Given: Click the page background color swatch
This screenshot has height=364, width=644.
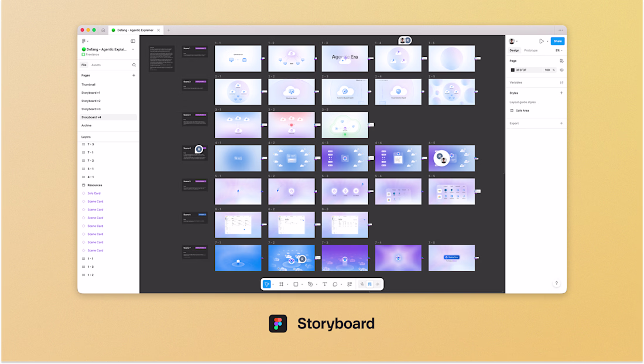Looking at the screenshot, I should [513, 70].
